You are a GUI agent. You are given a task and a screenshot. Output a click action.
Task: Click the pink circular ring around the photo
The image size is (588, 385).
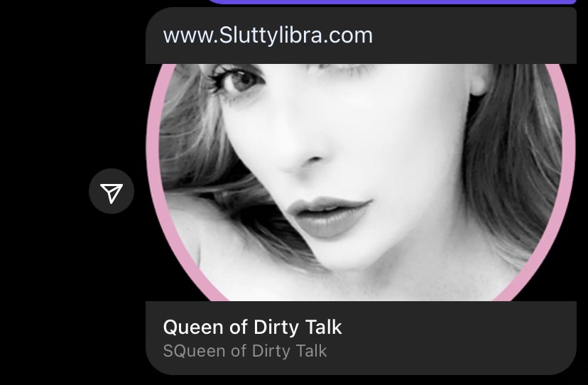[153, 158]
